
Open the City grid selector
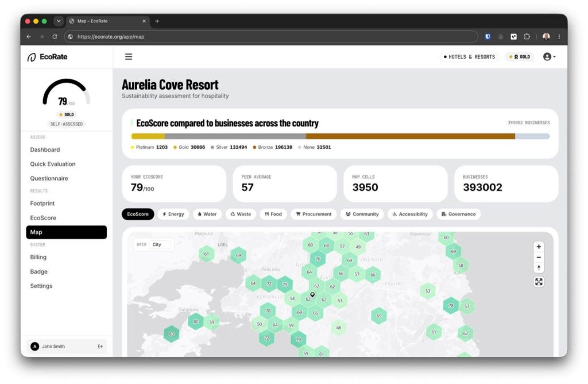click(x=160, y=244)
